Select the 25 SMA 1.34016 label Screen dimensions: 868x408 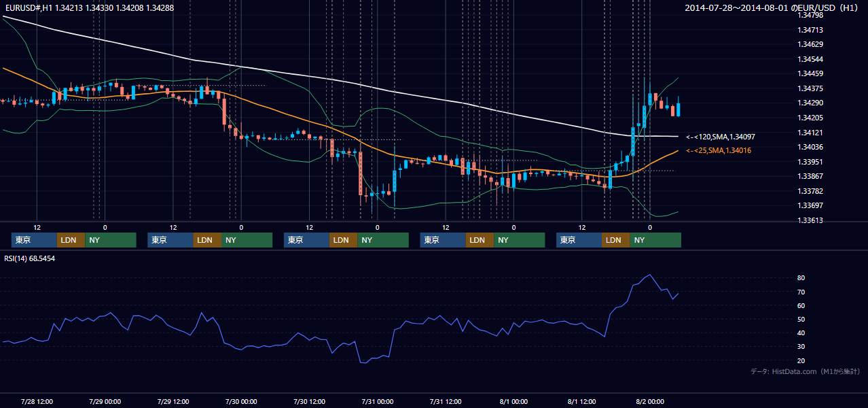pyautogui.click(x=719, y=151)
